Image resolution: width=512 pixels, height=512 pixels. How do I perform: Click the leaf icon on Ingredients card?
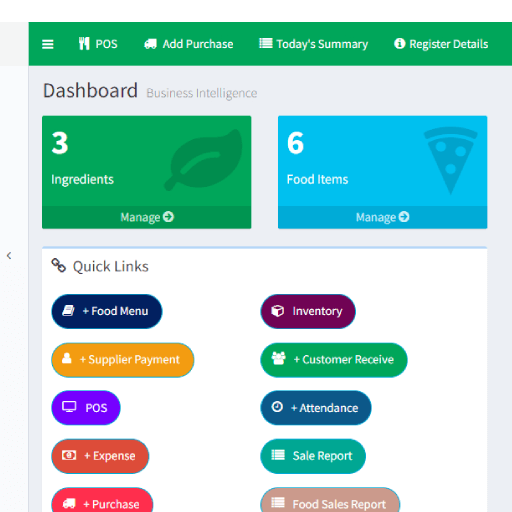[x=203, y=160]
